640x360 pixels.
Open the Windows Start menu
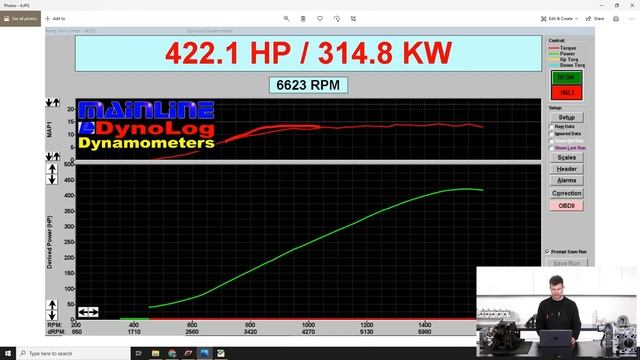tap(8, 353)
